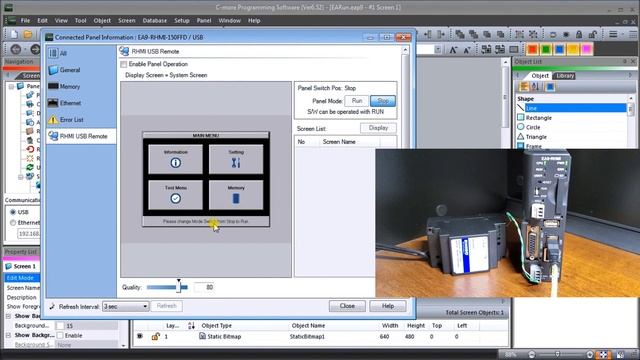This screenshot has width=640, height=360.
Task: Click the New Project toolbar icon
Action: pos(14,35)
